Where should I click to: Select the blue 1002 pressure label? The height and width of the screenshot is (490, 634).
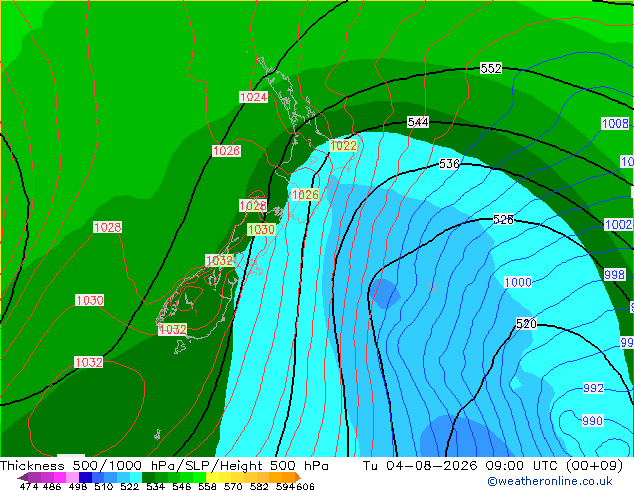click(618, 224)
